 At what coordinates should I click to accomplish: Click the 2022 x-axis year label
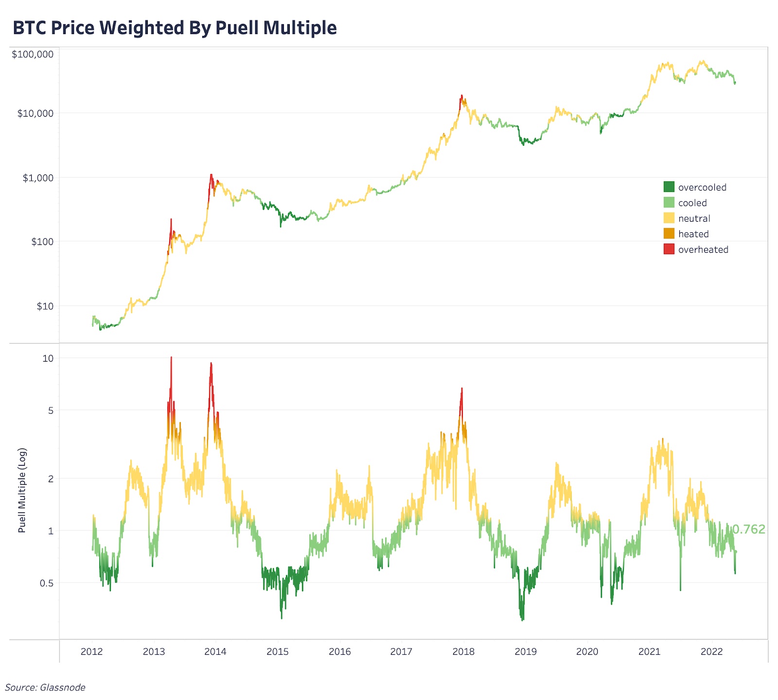tap(711, 651)
